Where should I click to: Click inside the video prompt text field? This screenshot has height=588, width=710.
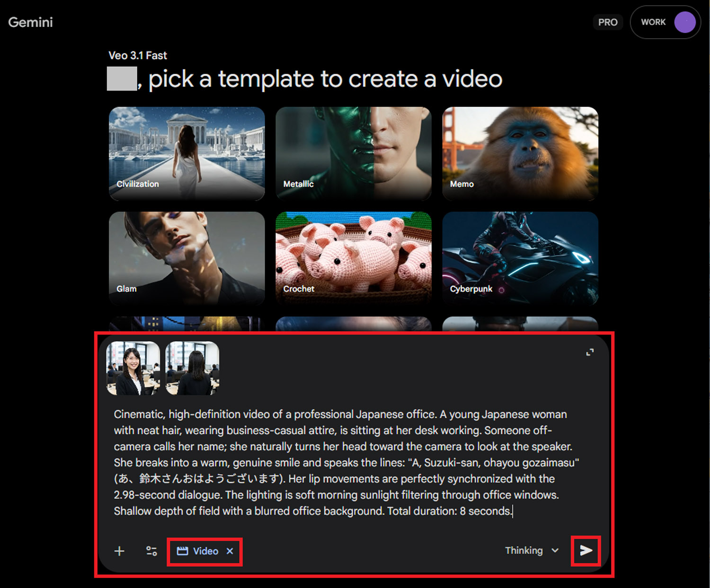pos(350,463)
